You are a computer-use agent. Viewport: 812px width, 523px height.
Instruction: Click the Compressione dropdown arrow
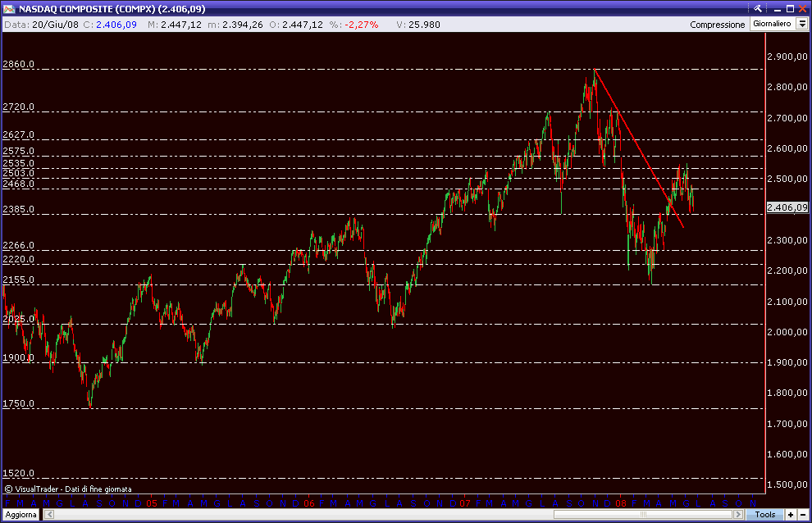tap(801, 25)
